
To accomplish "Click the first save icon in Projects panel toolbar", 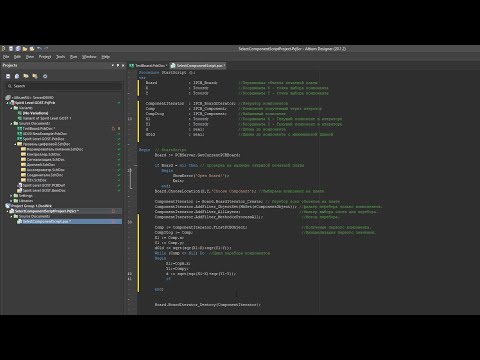I will pyautogui.click(x=8, y=76).
